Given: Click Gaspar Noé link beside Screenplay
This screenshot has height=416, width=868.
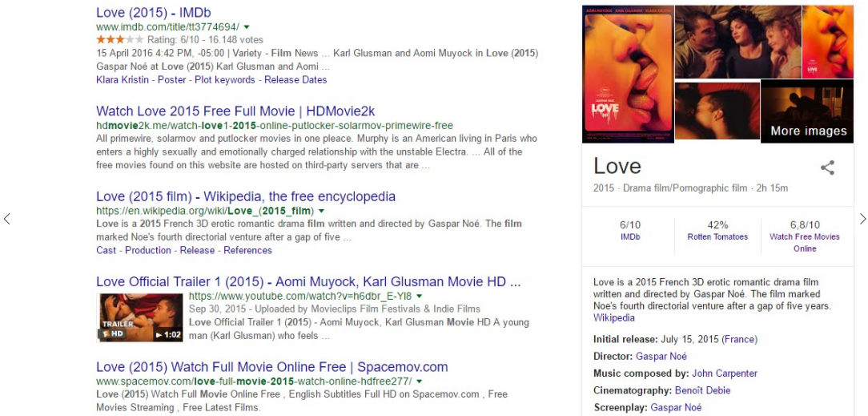Looking at the screenshot, I should [x=676, y=408].
